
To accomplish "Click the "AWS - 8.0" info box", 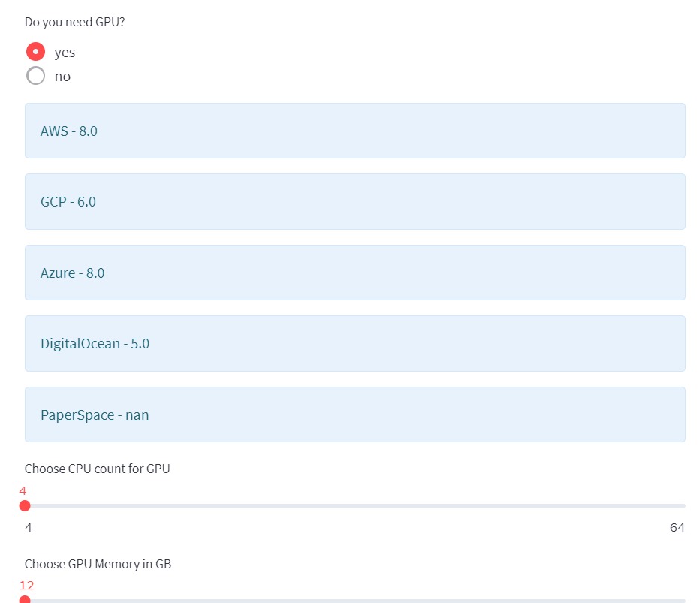I will (355, 131).
